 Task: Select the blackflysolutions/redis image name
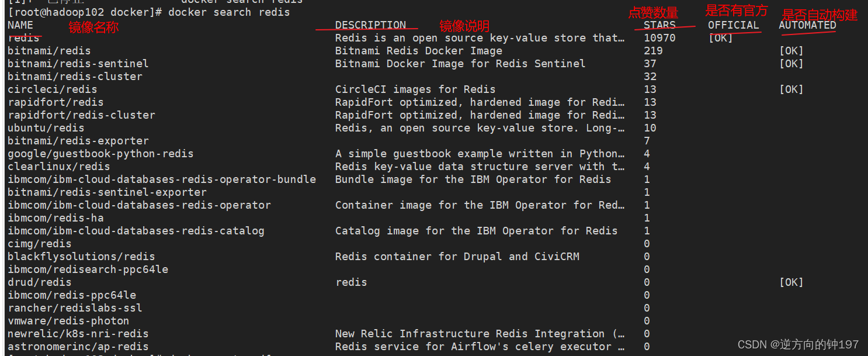[x=81, y=257]
